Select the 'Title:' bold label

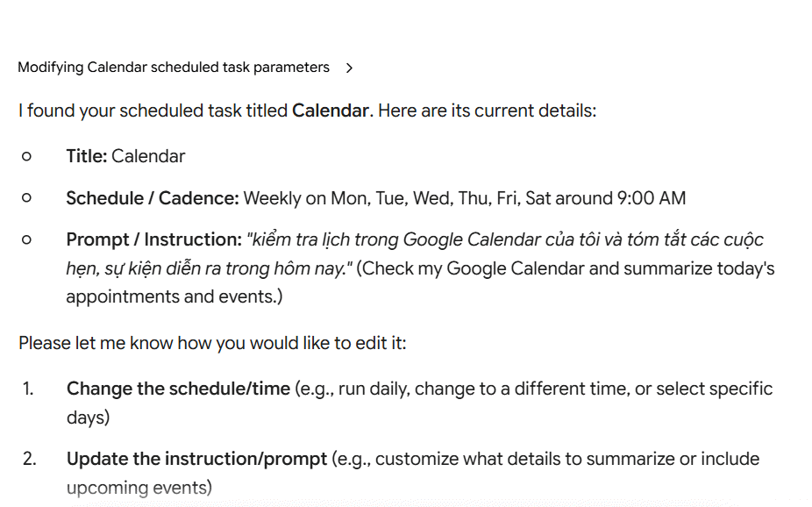[x=87, y=156]
